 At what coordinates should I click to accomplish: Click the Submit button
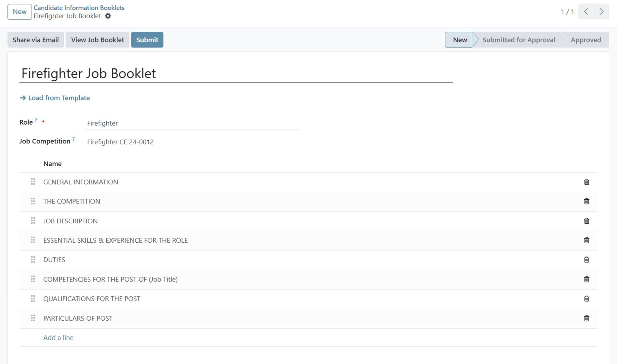click(x=147, y=40)
